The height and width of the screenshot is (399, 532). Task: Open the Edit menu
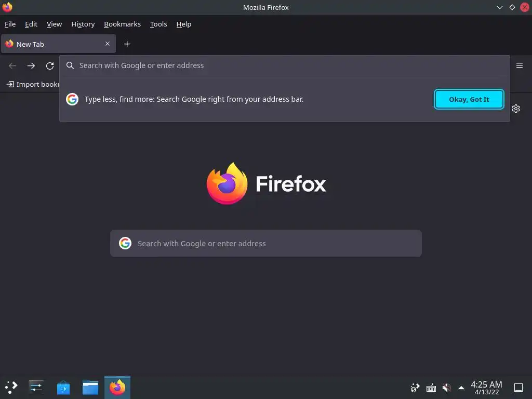(x=31, y=24)
